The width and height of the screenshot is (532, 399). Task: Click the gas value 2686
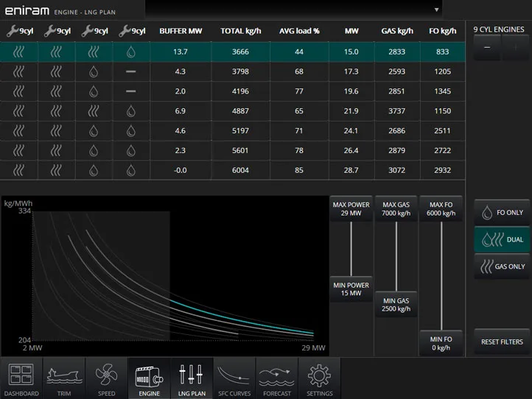tap(396, 131)
